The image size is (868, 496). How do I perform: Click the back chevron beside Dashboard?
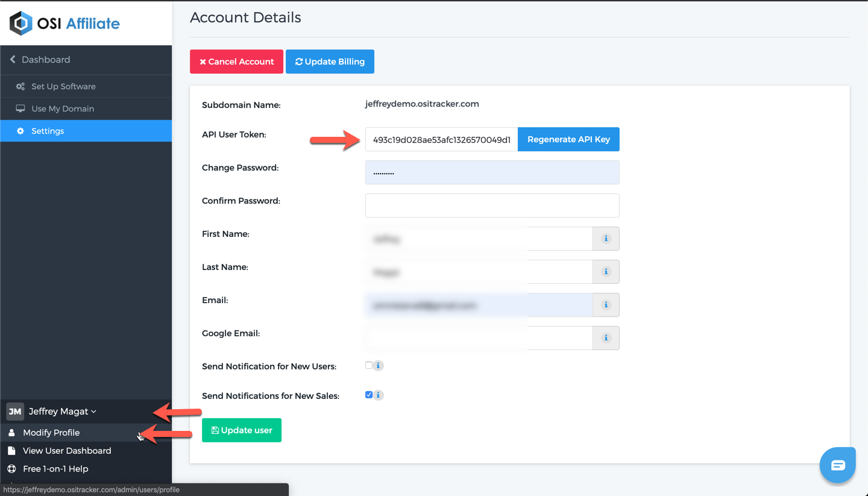[x=13, y=59]
